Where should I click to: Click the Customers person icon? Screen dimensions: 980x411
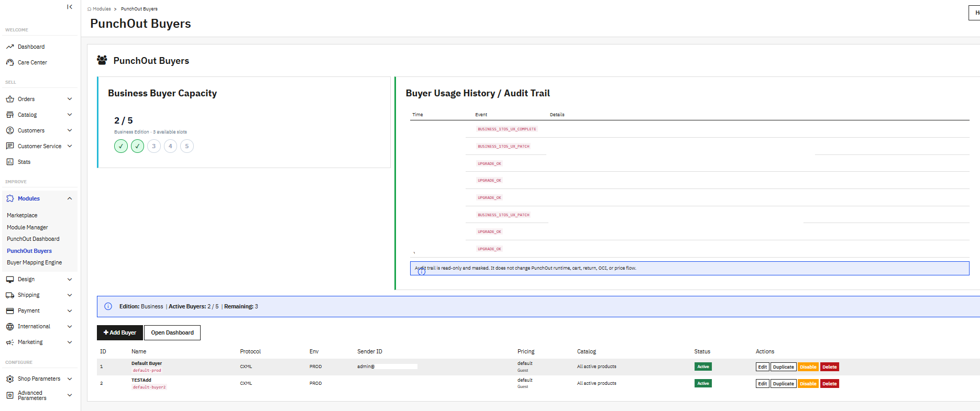point(10,130)
